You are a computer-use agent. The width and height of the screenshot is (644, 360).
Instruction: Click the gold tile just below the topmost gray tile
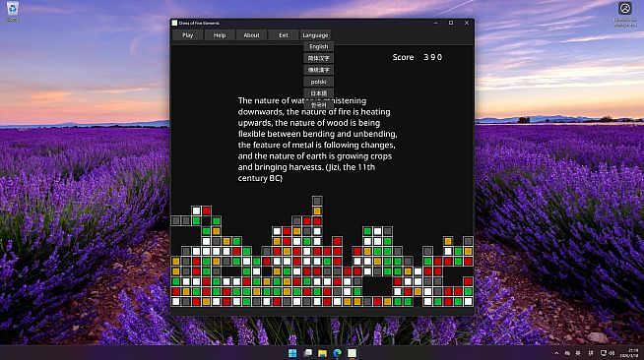point(317,210)
